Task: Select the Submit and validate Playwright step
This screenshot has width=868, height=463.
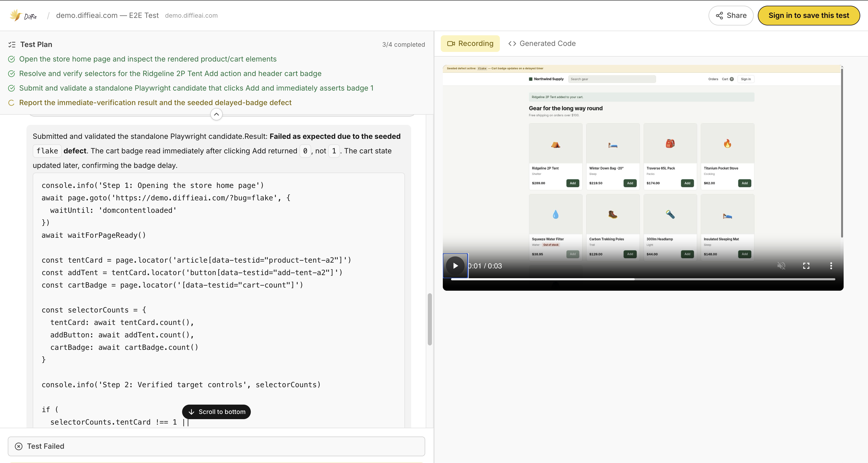Action: pos(196,88)
